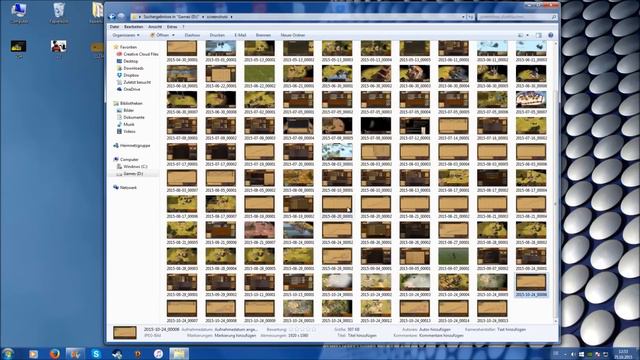
Task: Open iTunes from the taskbar
Action: [x=158, y=353]
